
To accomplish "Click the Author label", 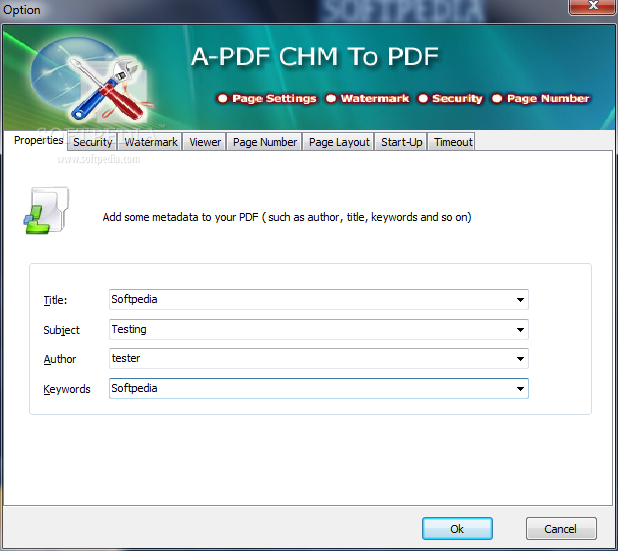I will click(60, 359).
